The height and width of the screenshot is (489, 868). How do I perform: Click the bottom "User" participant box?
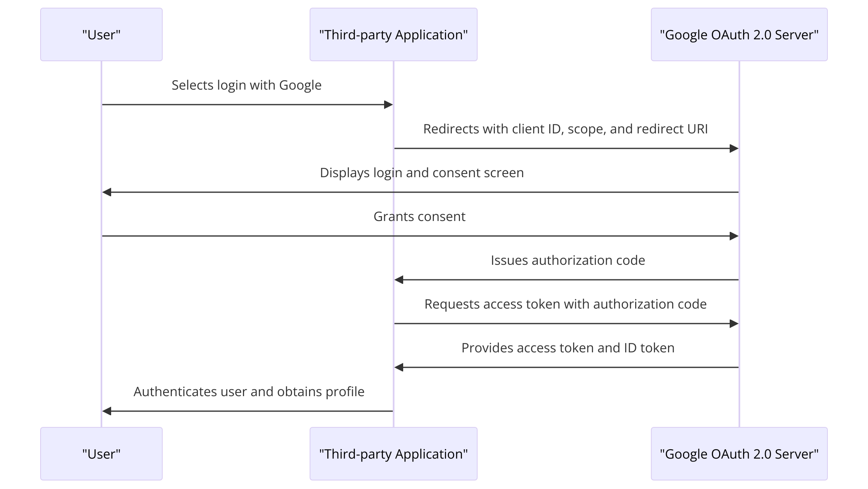[101, 454]
